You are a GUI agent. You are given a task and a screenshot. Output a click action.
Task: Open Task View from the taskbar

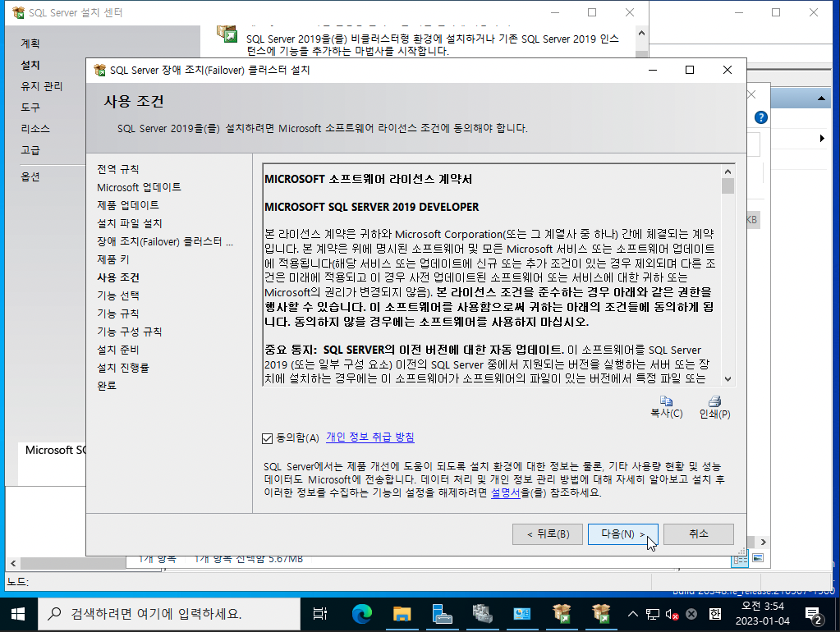coord(319,614)
